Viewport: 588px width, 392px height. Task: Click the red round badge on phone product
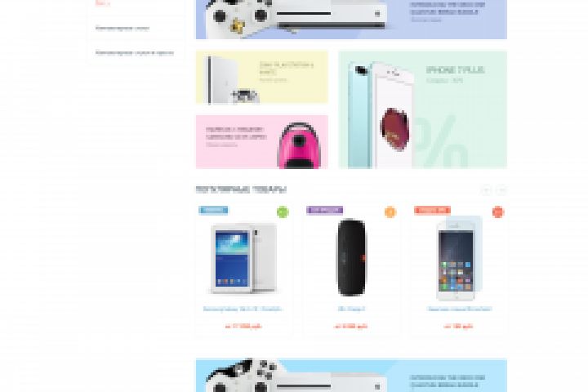(x=498, y=212)
